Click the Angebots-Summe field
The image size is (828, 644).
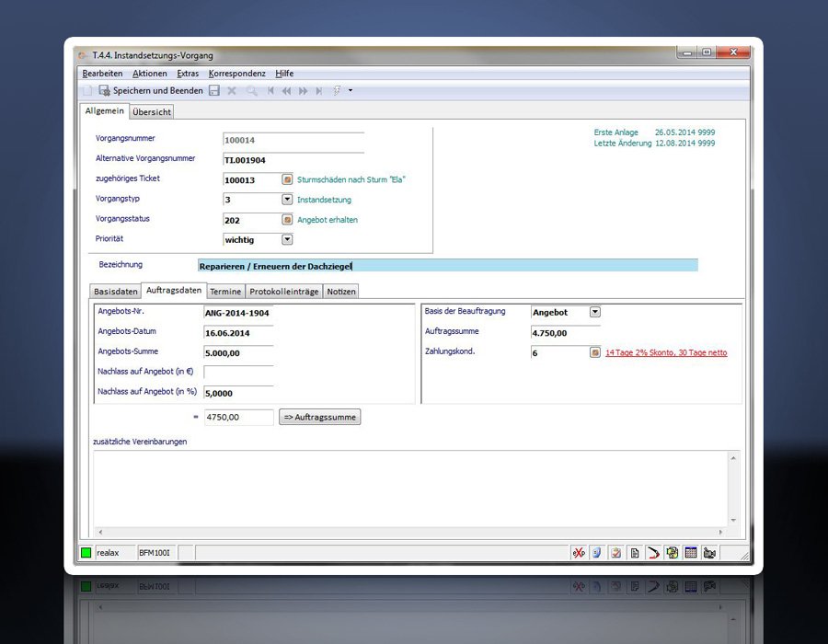(x=238, y=353)
